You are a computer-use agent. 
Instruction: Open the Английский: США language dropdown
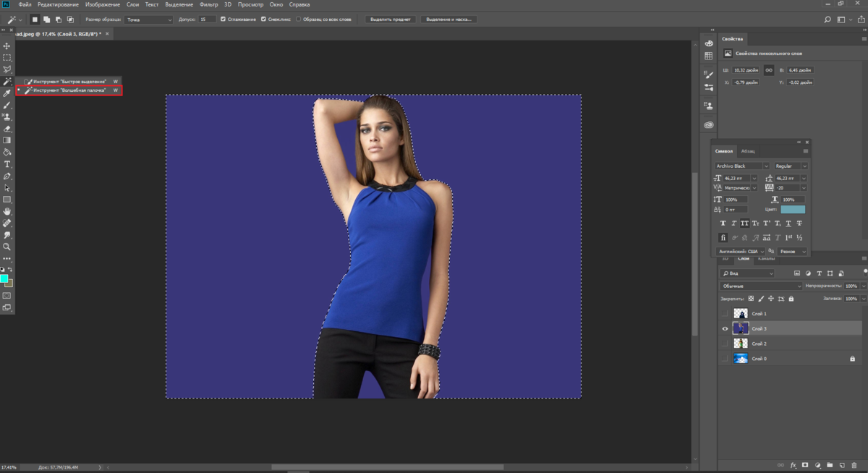click(x=741, y=252)
